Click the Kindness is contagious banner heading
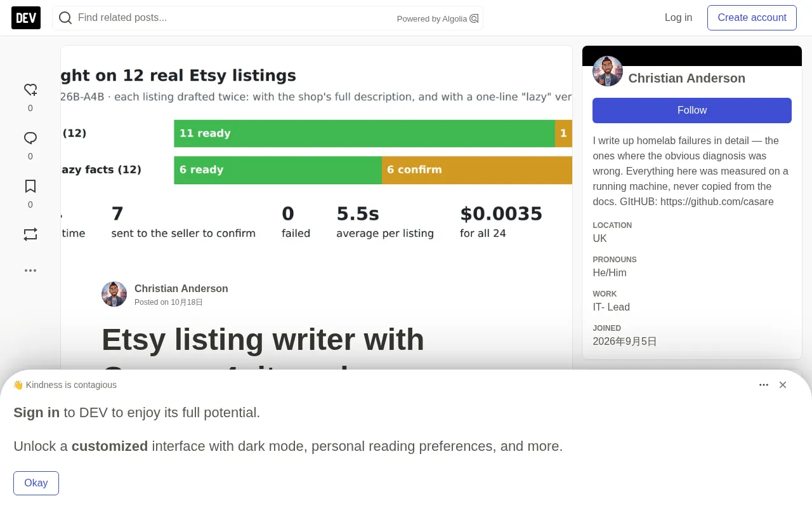Image resolution: width=812 pixels, height=508 pixels. pos(65,385)
